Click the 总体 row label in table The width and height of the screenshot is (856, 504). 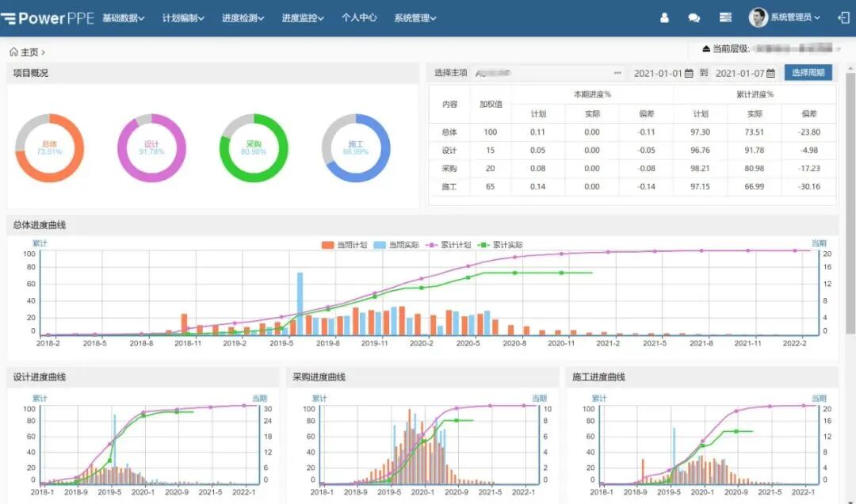coord(449,132)
